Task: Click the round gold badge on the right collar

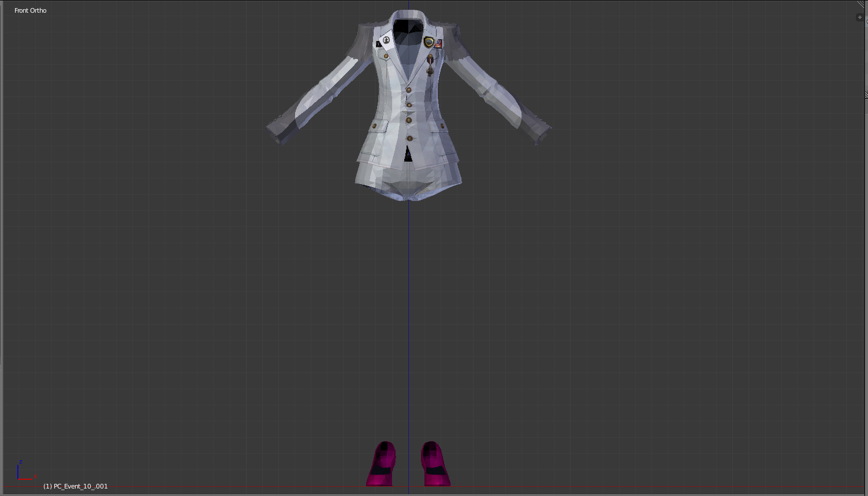Action: [x=429, y=42]
